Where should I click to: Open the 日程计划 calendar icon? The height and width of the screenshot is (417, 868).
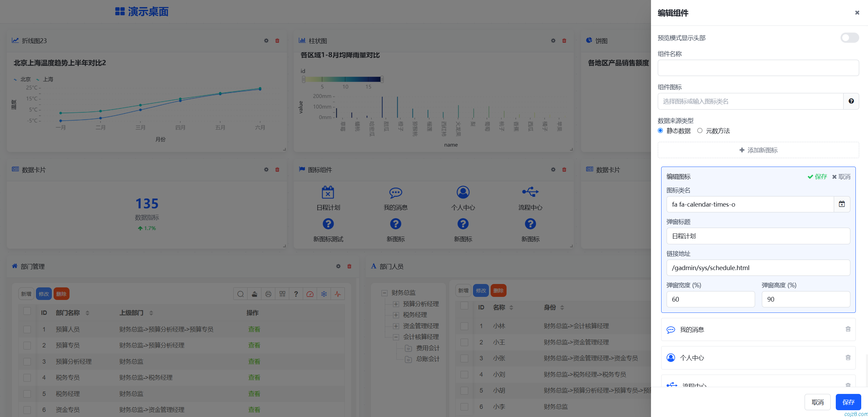(x=328, y=192)
